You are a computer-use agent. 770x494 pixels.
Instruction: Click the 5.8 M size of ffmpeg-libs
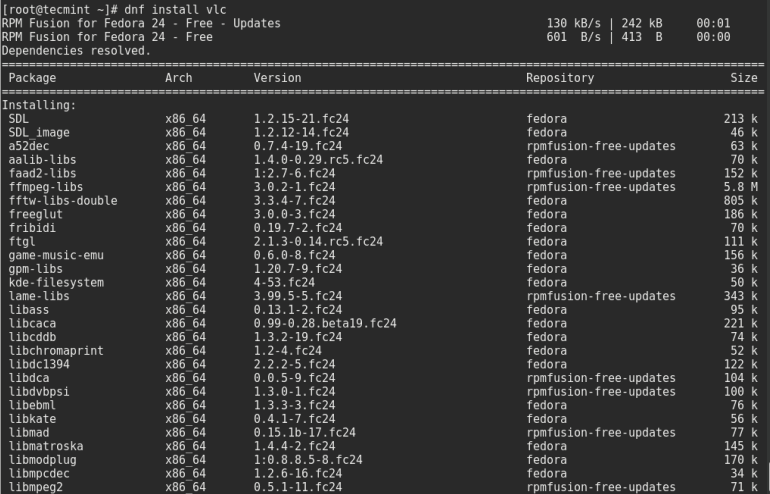pyautogui.click(x=741, y=187)
